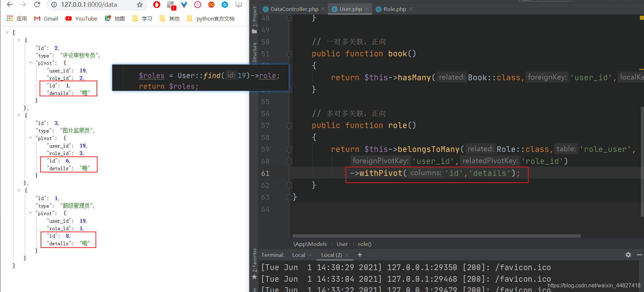The height and width of the screenshot is (292, 644).
Task: Collapse pivot of 评论审核专员 entry
Action: pos(30,63)
